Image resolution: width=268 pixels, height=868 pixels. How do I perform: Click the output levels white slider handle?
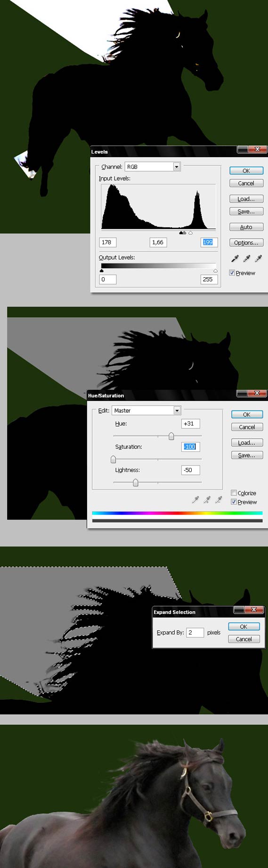(215, 271)
